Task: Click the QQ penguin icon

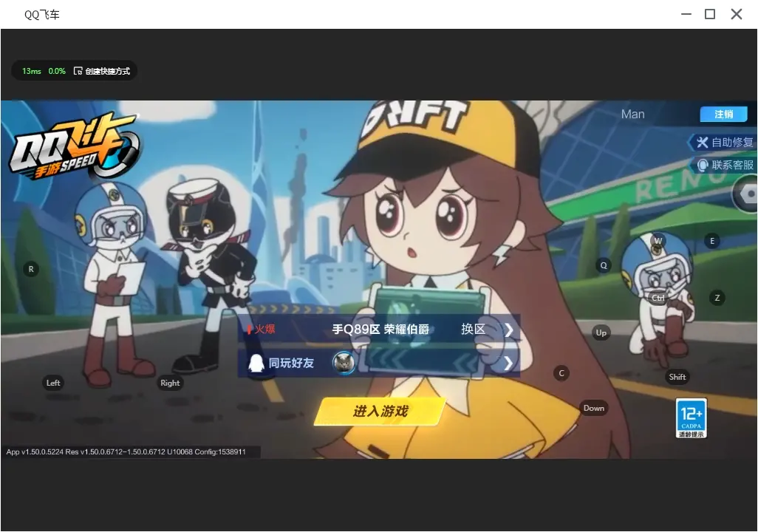Action: (x=256, y=363)
